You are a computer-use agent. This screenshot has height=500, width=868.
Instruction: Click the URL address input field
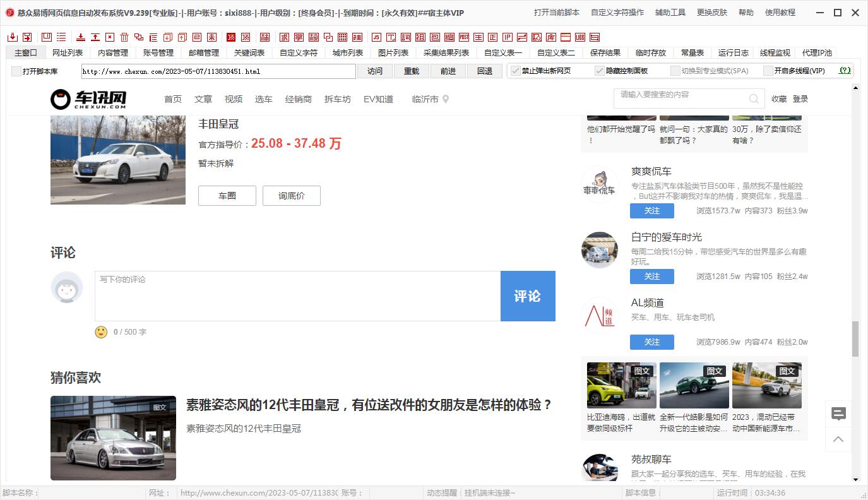[218, 71]
